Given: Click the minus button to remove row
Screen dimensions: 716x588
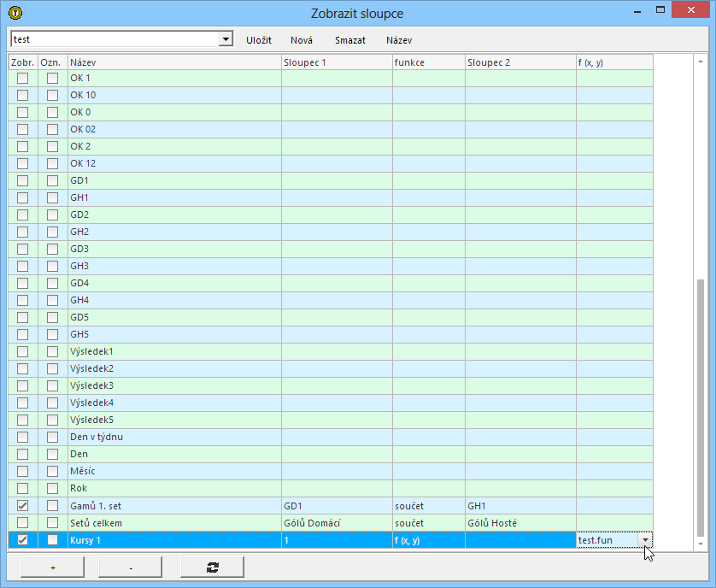Looking at the screenshot, I should click(130, 567).
